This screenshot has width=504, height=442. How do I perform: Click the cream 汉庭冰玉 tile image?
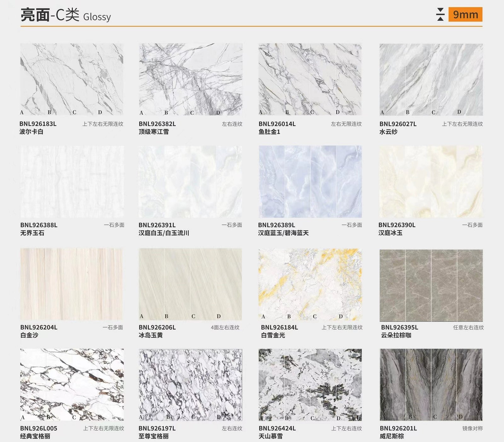[x=431, y=182]
